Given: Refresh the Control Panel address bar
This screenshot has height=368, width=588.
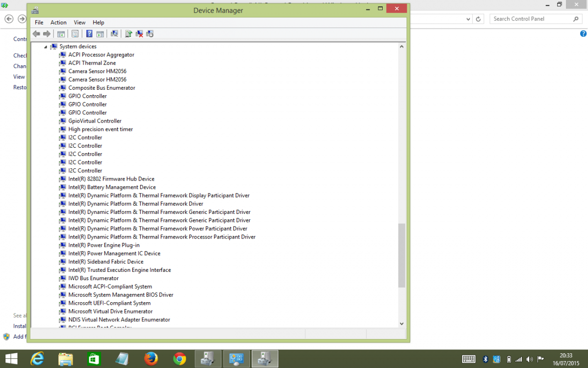Looking at the screenshot, I should (x=479, y=19).
